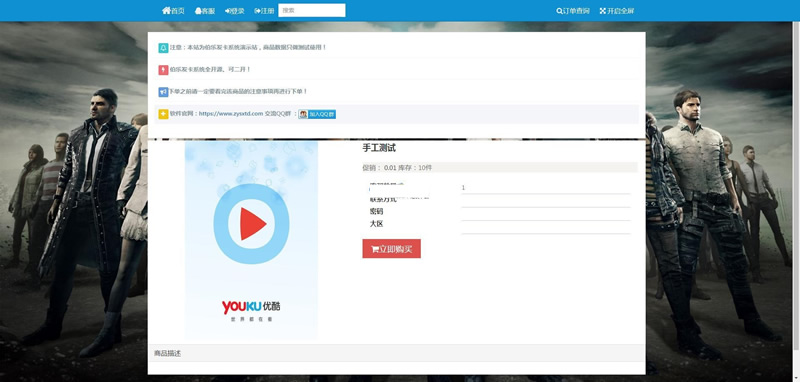The width and height of the screenshot is (800, 382).
Task: Open the https://www.zysxtd.com website link
Action: pos(231,114)
